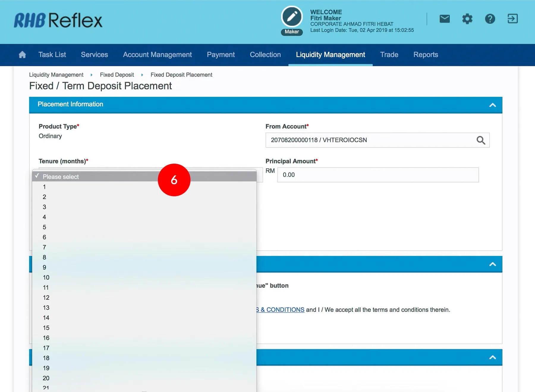The height and width of the screenshot is (392, 535).
Task: Open the Terms & Conditions link
Action: point(282,310)
